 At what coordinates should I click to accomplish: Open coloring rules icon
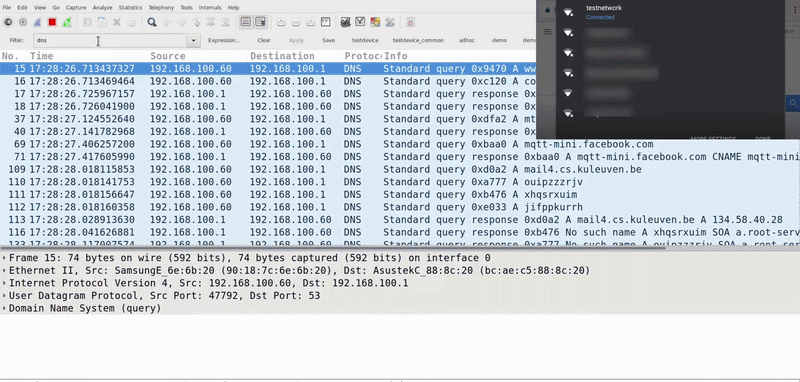click(375, 22)
